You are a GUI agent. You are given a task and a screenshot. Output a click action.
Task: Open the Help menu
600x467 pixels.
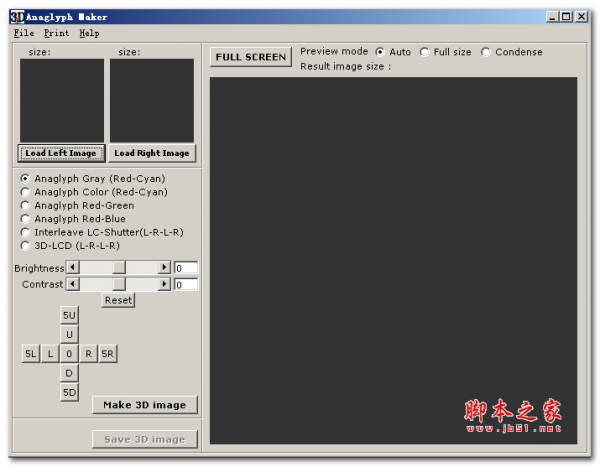click(89, 33)
